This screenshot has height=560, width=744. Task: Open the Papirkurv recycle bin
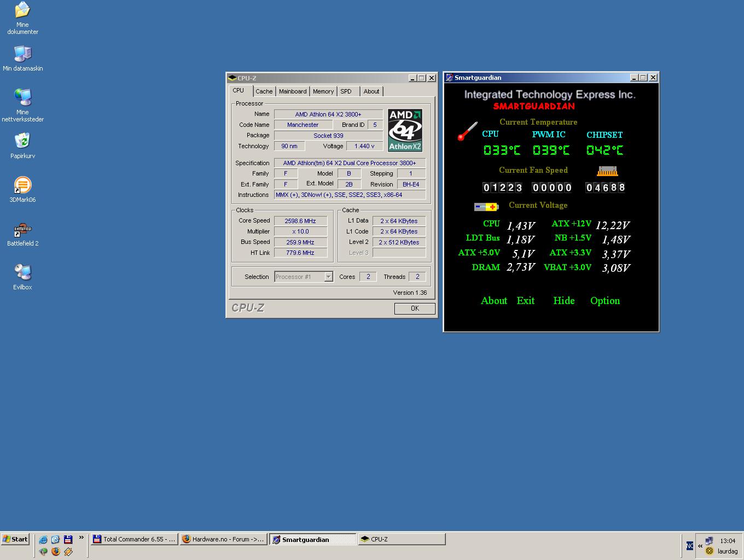[x=22, y=146]
